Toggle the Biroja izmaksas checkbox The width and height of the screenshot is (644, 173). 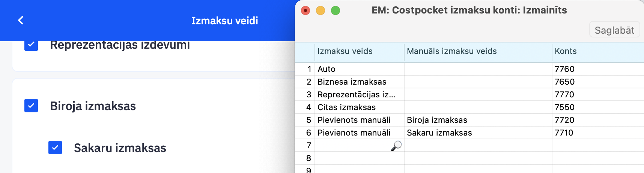[31, 106]
